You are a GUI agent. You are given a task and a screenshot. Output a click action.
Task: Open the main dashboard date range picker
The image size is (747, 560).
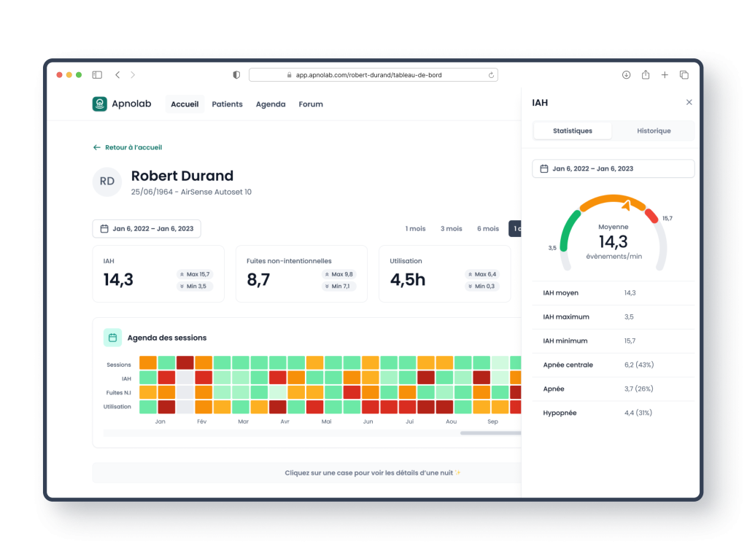point(147,229)
